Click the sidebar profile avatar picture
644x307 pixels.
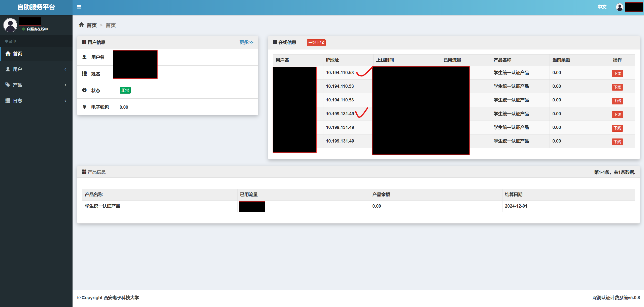[x=10, y=25]
